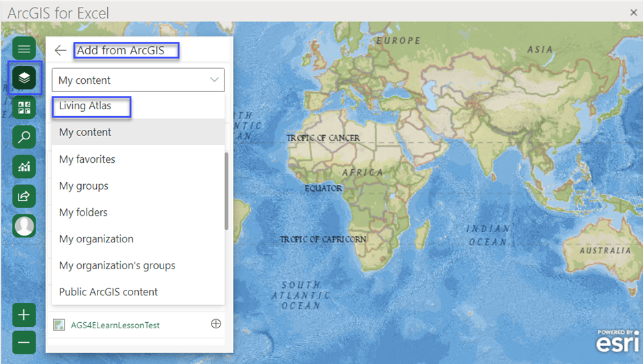Open the chart analysis icon
The width and height of the screenshot is (643, 364).
[x=24, y=166]
